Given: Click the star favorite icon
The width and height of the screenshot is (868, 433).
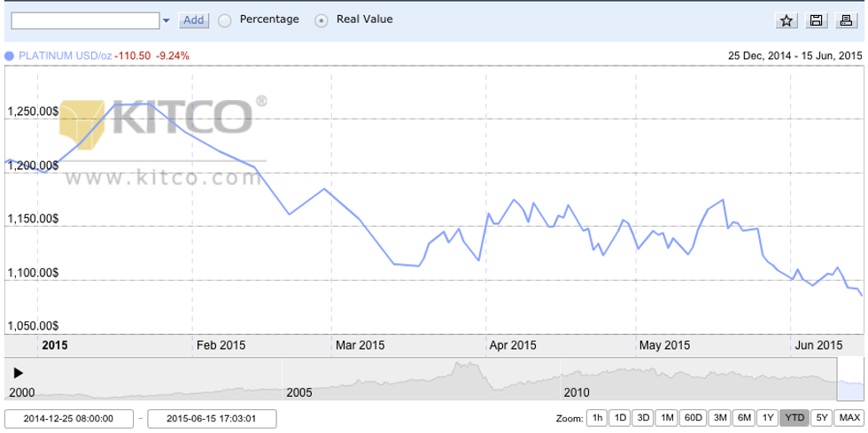Looking at the screenshot, I should [x=787, y=20].
